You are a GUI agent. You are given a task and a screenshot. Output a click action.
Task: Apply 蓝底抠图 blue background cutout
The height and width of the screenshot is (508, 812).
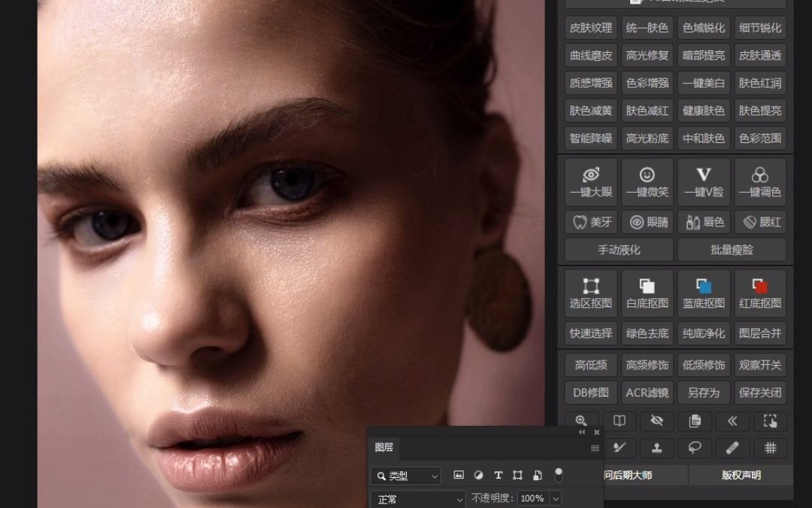point(704,294)
